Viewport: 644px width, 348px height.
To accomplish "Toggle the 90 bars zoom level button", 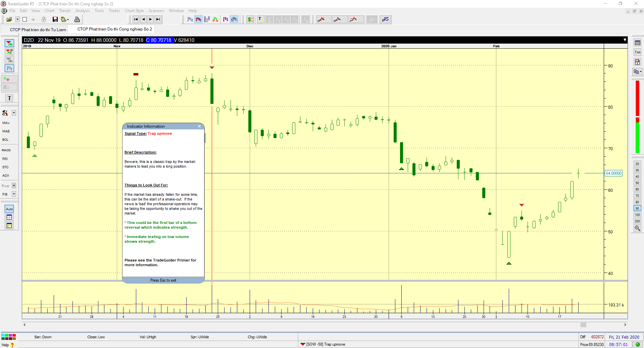I will pos(637,209).
